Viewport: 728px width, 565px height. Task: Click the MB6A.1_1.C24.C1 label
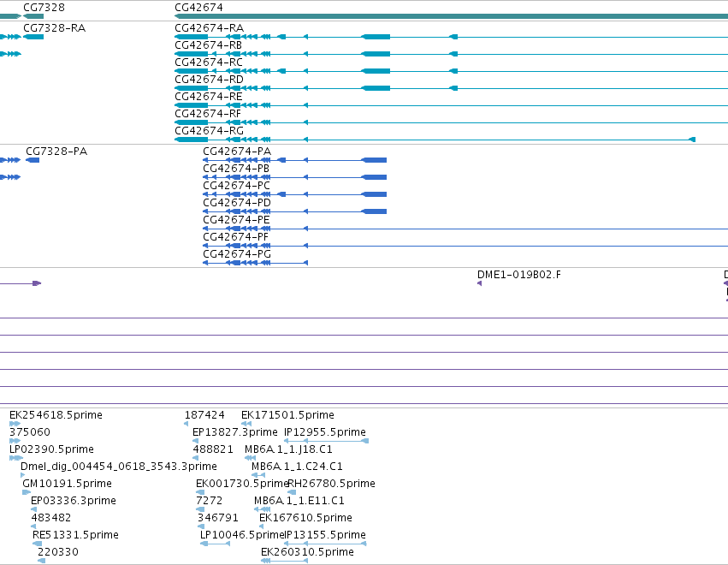pos(297,467)
